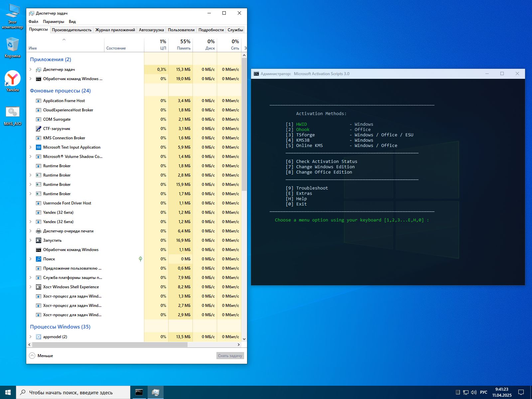Open the Параметры menu
Image resolution: width=532 pixels, height=399 pixels.
click(54, 22)
